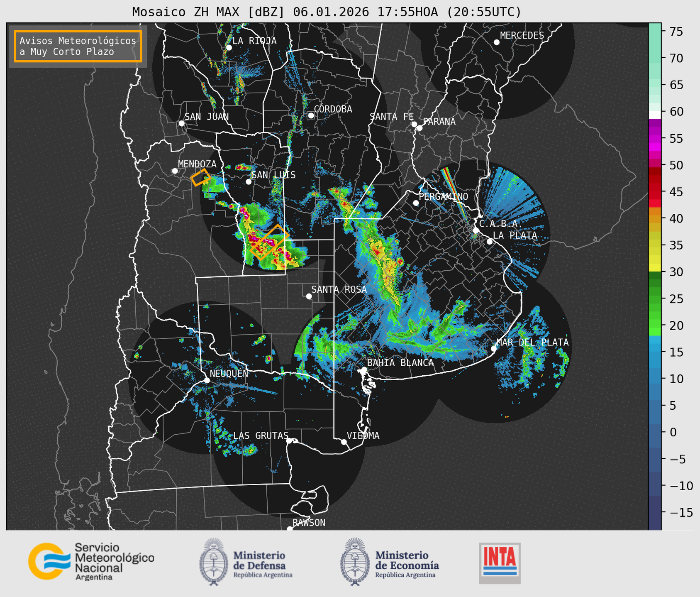Click the Córdoba city marker dot

pos(311,115)
